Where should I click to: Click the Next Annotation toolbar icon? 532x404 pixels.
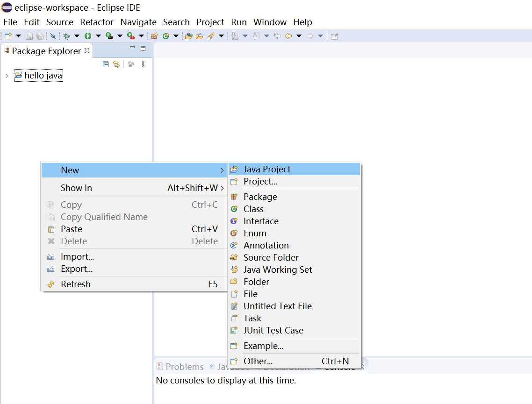(235, 36)
